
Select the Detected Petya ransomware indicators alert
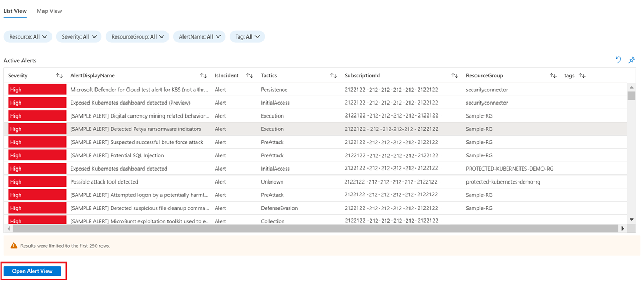click(x=316, y=129)
